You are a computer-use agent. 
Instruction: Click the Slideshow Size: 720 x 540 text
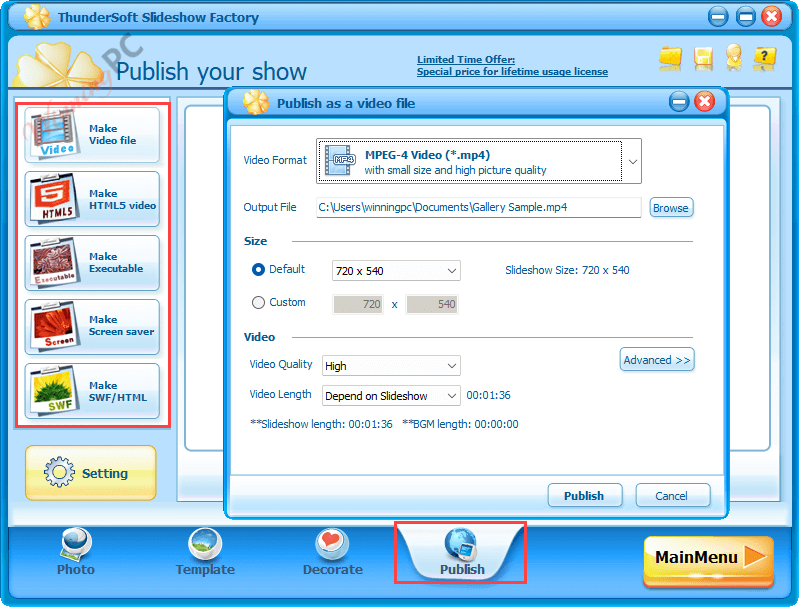(x=567, y=270)
